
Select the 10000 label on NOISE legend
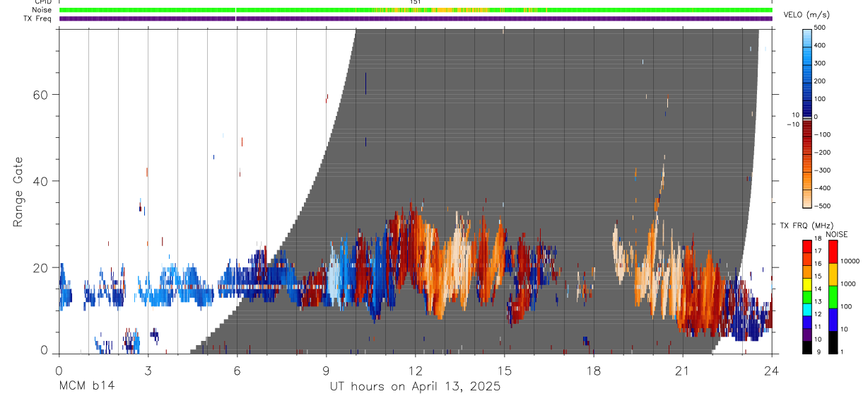[850, 261]
